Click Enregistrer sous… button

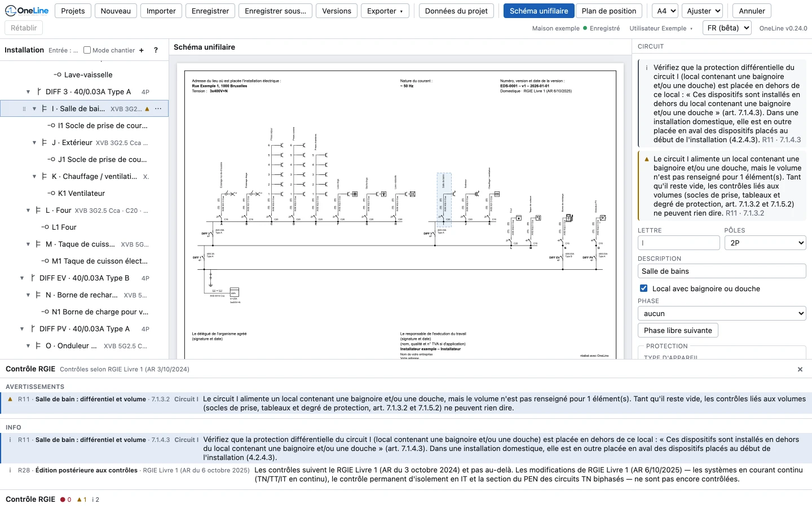click(276, 11)
